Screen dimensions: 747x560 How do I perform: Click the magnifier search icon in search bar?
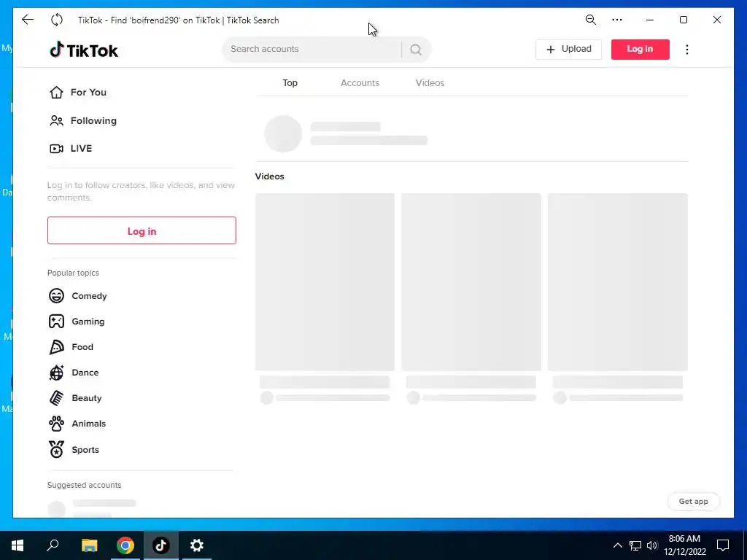[415, 50]
